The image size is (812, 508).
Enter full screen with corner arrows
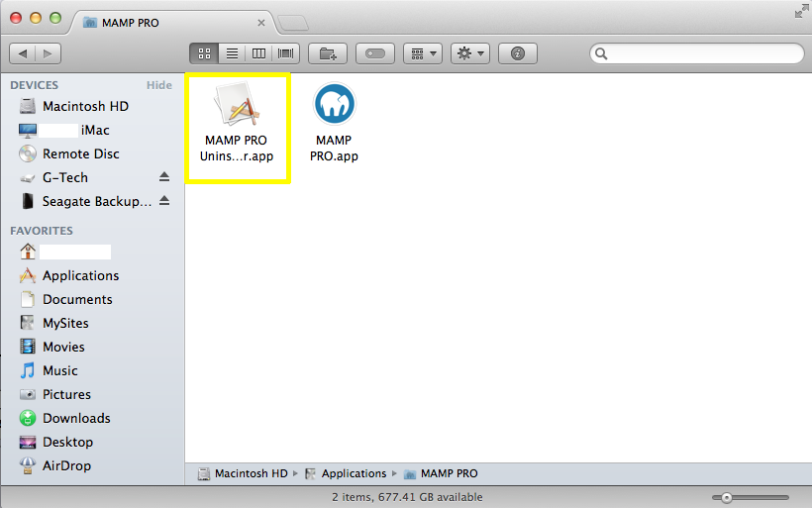tap(801, 11)
